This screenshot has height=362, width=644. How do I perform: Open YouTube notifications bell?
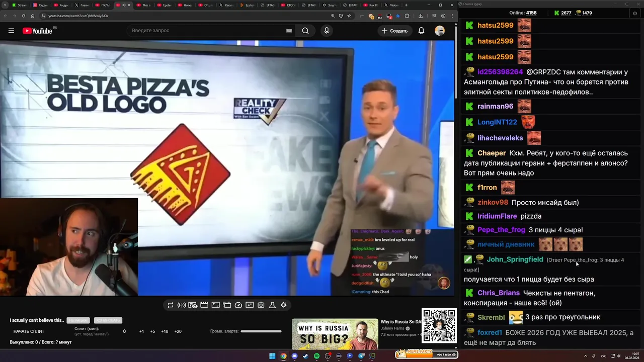pyautogui.click(x=421, y=31)
